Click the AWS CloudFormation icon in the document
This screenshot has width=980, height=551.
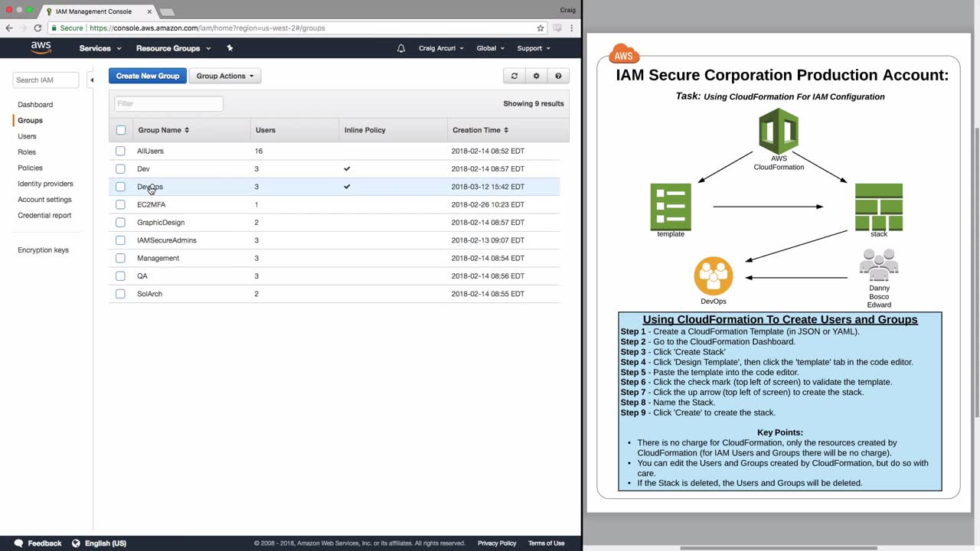click(x=779, y=131)
